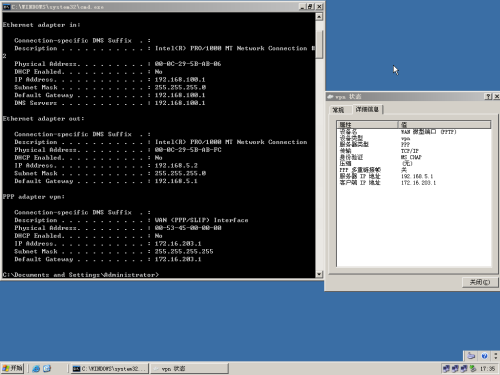This screenshot has width=500, height=375.
Task: Click 172.16.203.1 value in vpn status dialog
Action: pos(418,183)
